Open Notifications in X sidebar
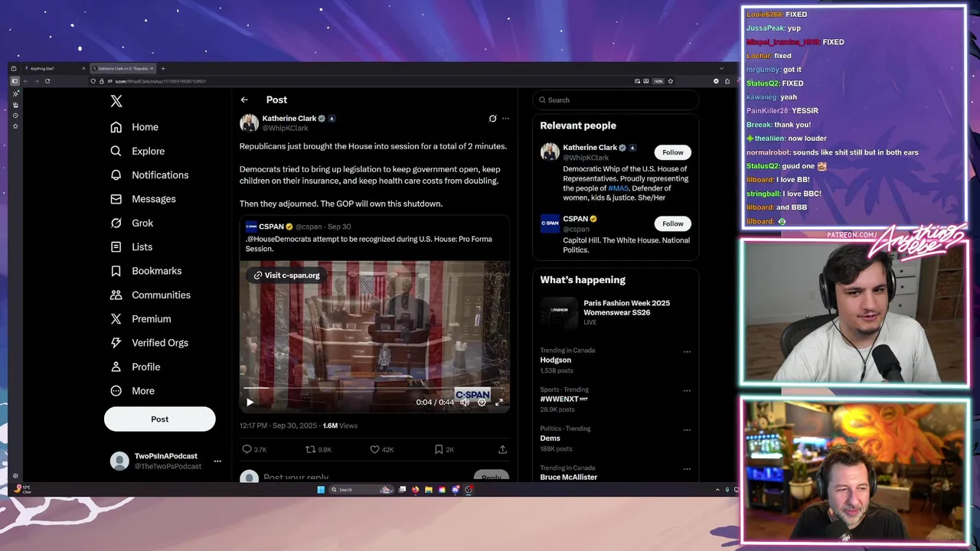 point(149,175)
